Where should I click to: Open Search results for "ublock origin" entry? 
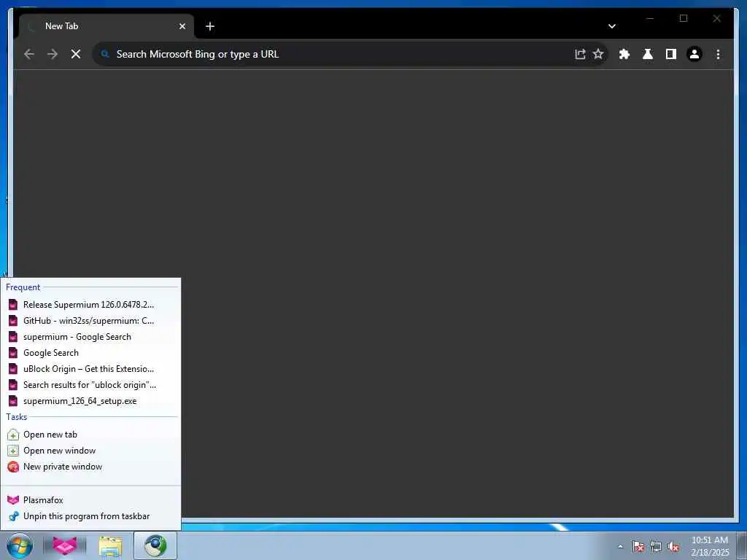tap(90, 385)
